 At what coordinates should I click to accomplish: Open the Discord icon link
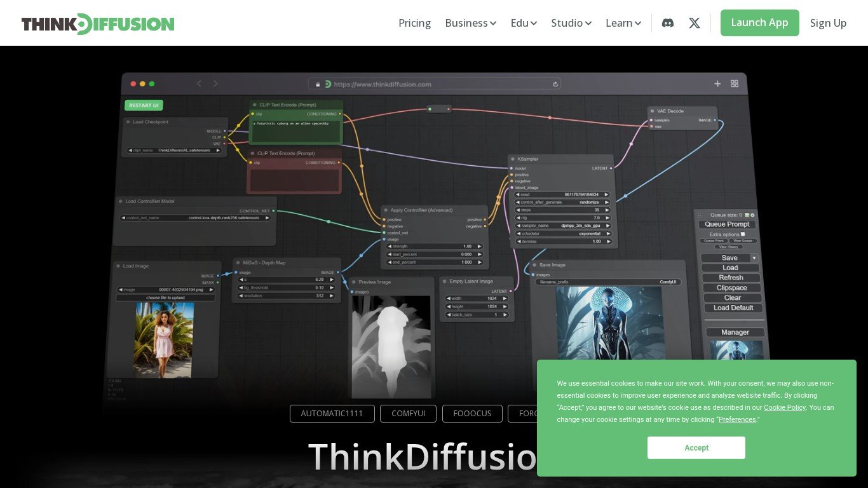coord(668,23)
